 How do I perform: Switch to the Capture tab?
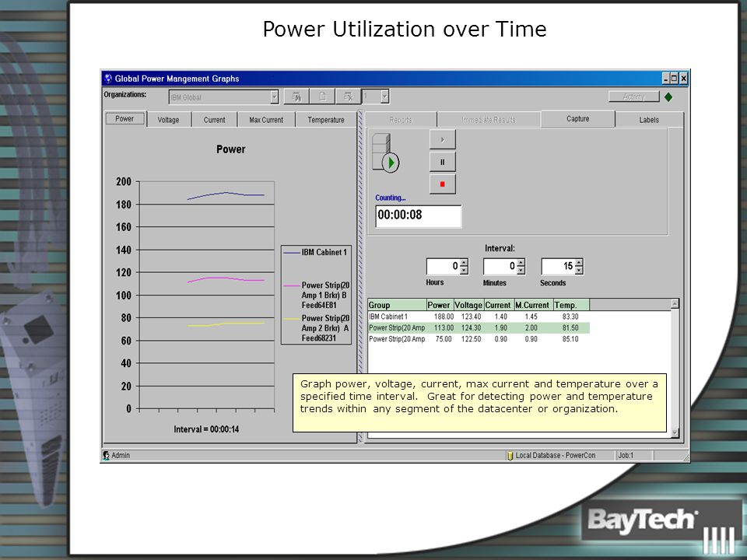point(578,118)
